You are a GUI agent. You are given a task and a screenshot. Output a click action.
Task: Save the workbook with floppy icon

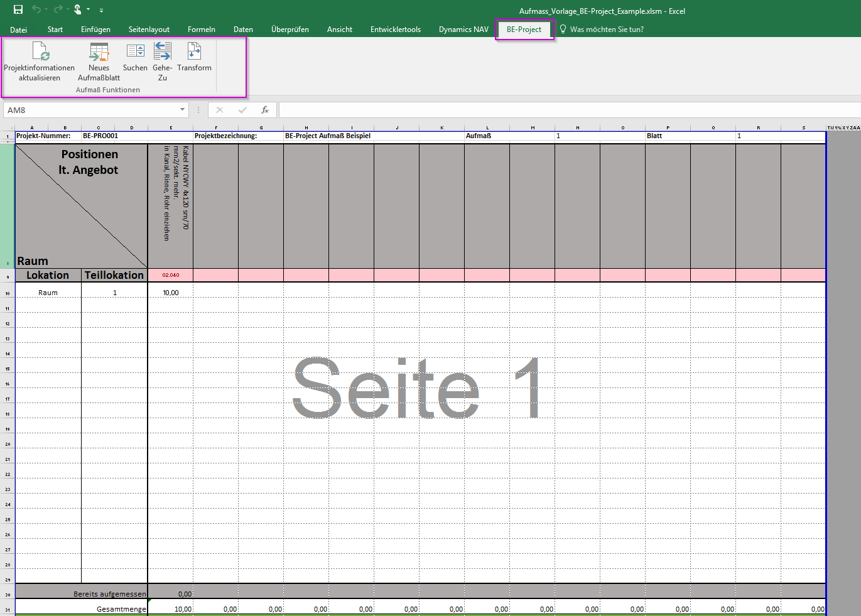pyautogui.click(x=18, y=9)
